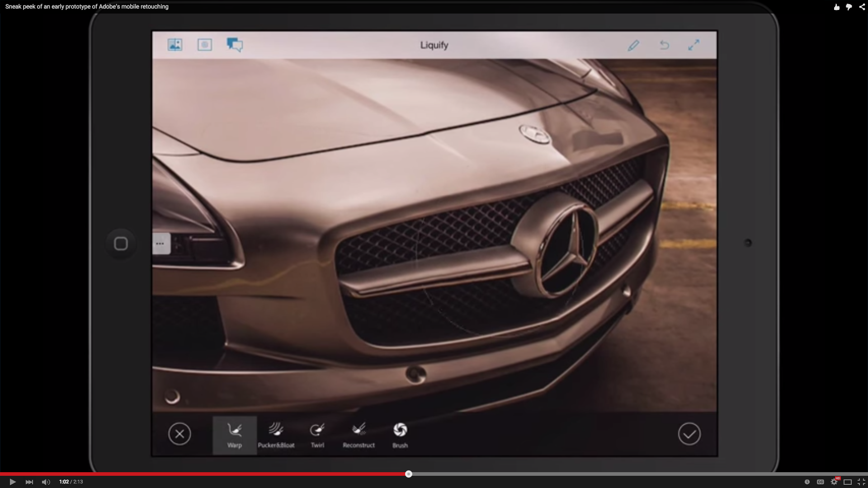Click the video title text
This screenshot has width=868, height=488.
(87, 7)
